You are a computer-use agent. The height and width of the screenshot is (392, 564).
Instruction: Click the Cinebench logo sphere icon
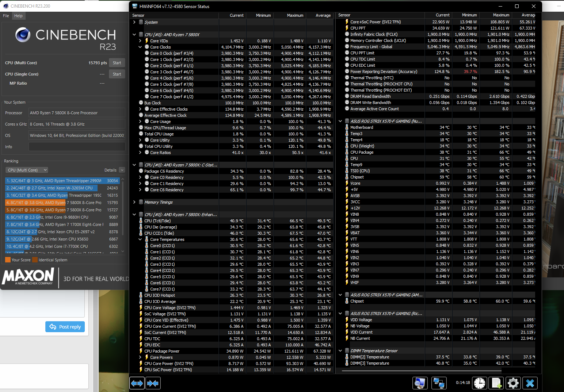point(23,35)
